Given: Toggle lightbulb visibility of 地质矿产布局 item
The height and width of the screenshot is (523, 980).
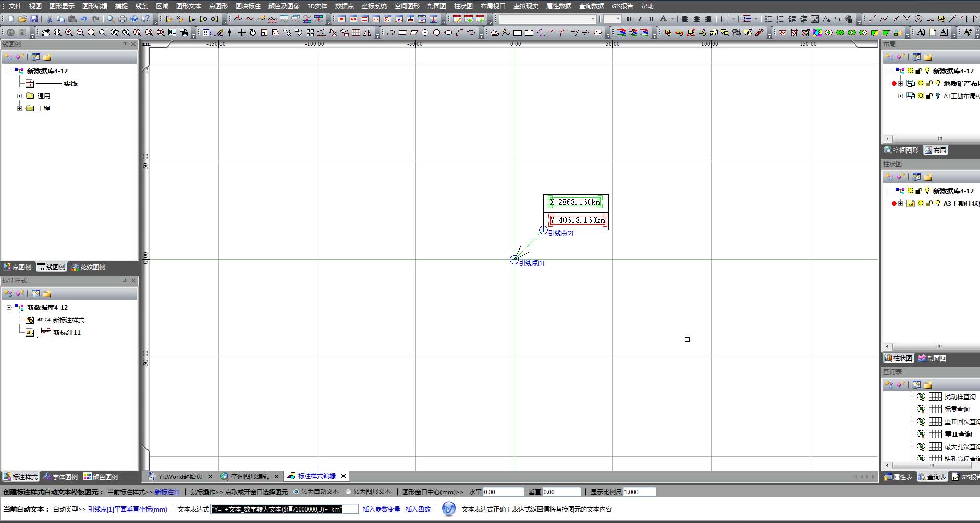Looking at the screenshot, I should click(x=938, y=83).
